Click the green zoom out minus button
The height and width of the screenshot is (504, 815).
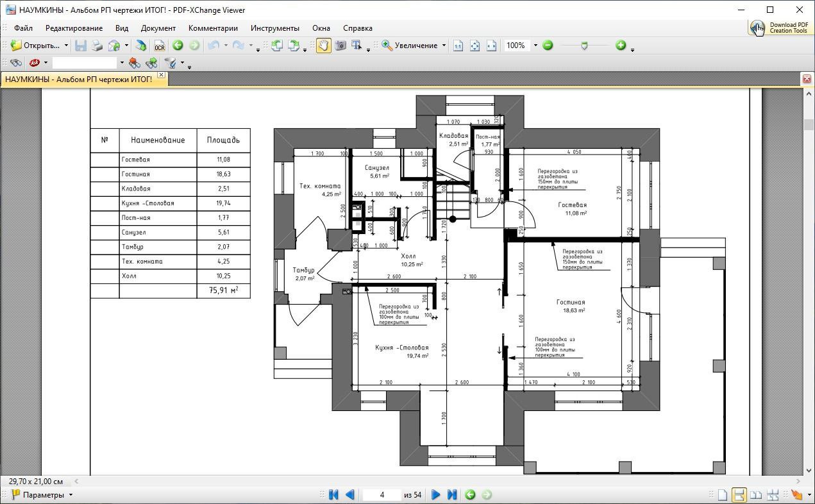(548, 46)
